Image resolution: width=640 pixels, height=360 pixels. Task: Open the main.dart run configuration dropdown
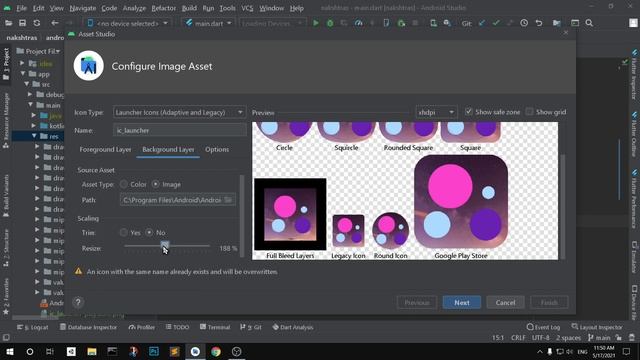click(x=208, y=23)
